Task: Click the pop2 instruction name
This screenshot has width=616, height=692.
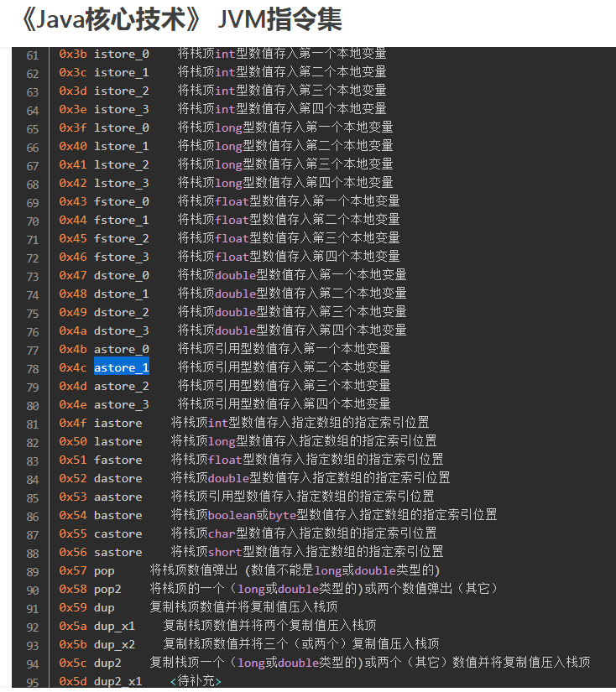Action: [x=107, y=590]
